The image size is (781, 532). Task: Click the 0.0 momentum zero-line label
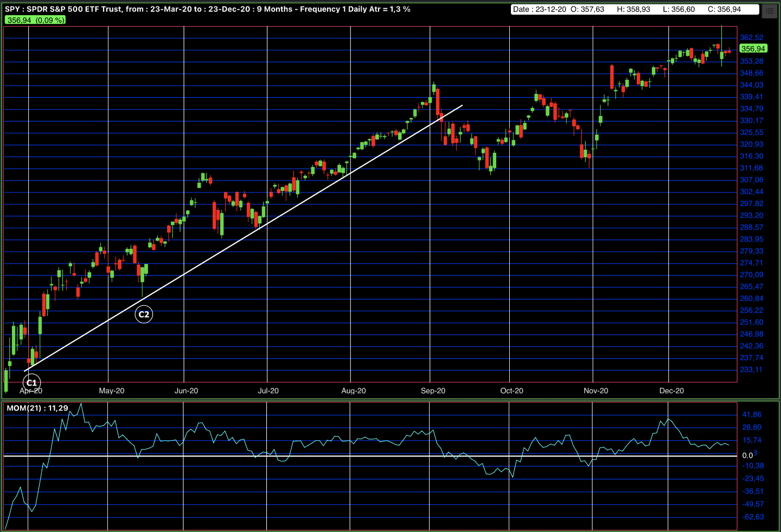748,456
